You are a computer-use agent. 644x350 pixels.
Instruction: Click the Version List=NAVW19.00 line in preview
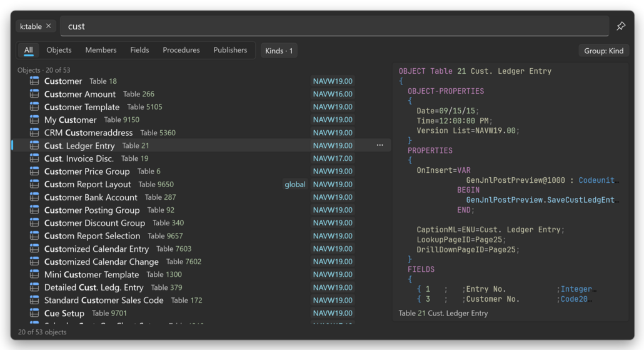[x=468, y=131]
